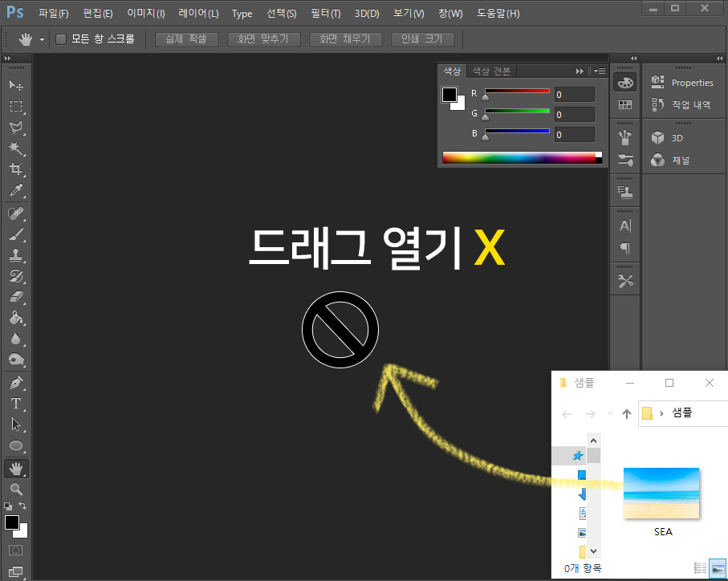This screenshot has width=728, height=581.
Task: Select the Rectangular Marquee tool
Action: tap(16, 106)
